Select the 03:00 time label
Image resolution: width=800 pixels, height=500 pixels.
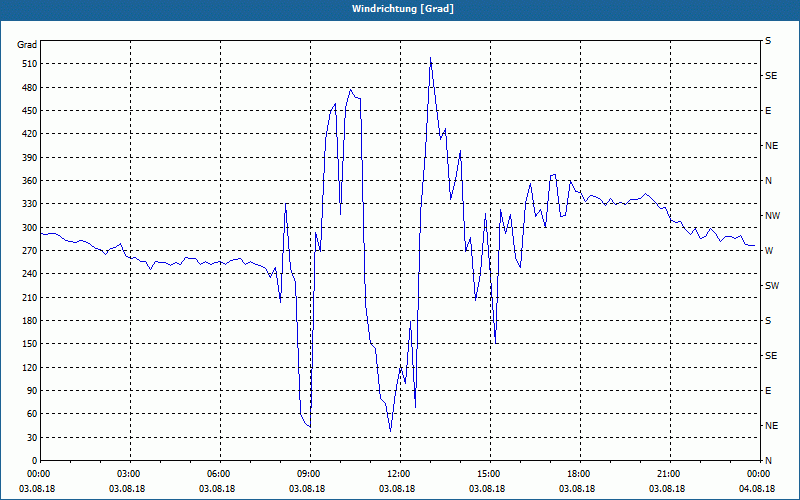click(130, 473)
